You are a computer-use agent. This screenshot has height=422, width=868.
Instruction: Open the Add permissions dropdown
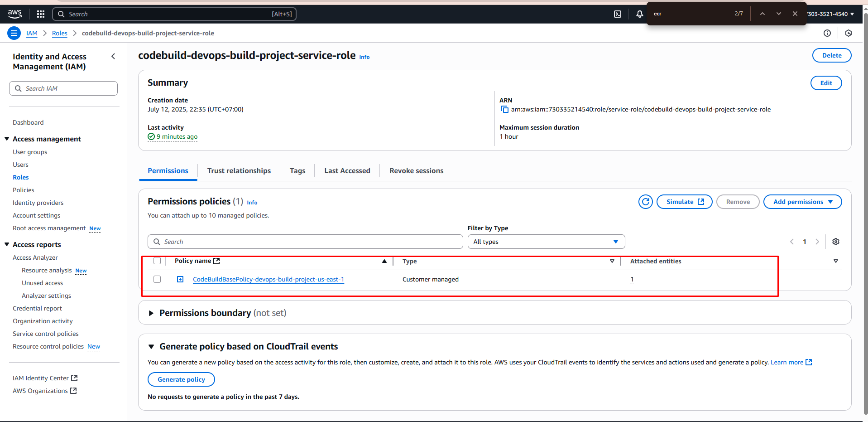(802, 202)
